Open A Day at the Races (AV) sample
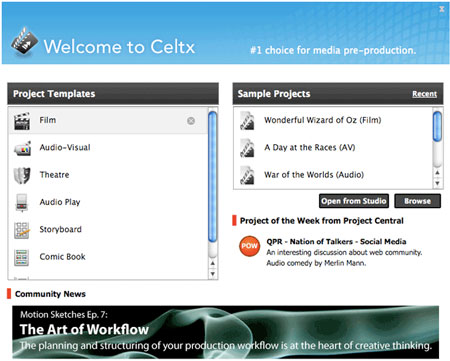This screenshot has width=450, height=361. pyautogui.click(x=333, y=148)
